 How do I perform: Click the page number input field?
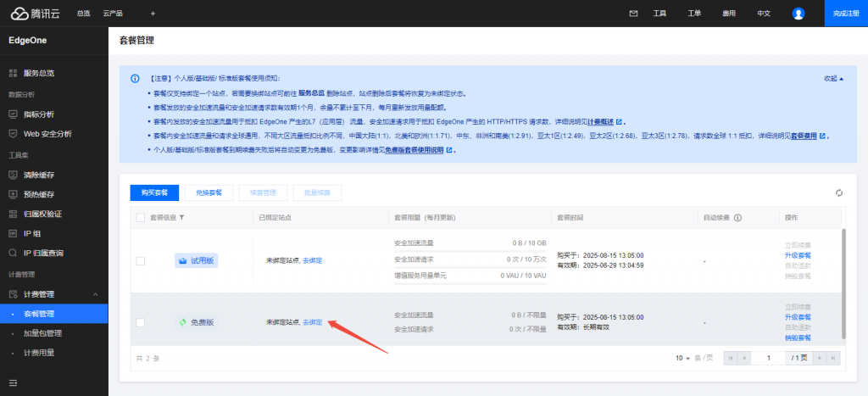[768, 359]
